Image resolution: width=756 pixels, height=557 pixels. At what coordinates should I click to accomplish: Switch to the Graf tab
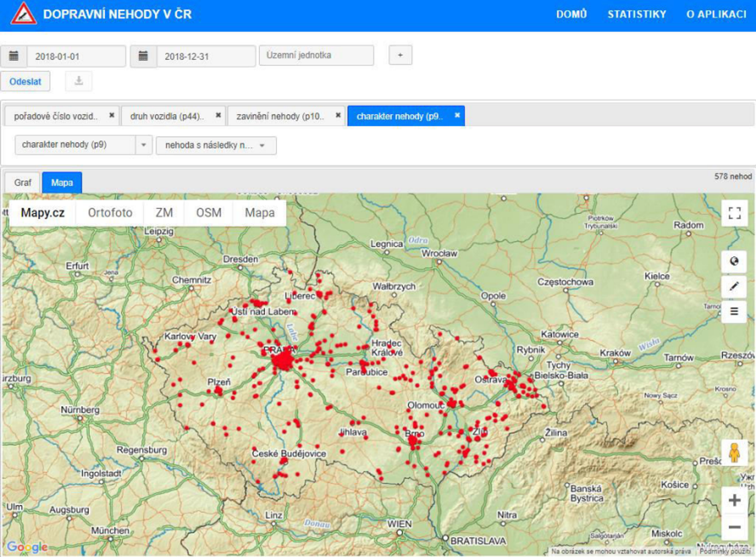[x=23, y=183]
